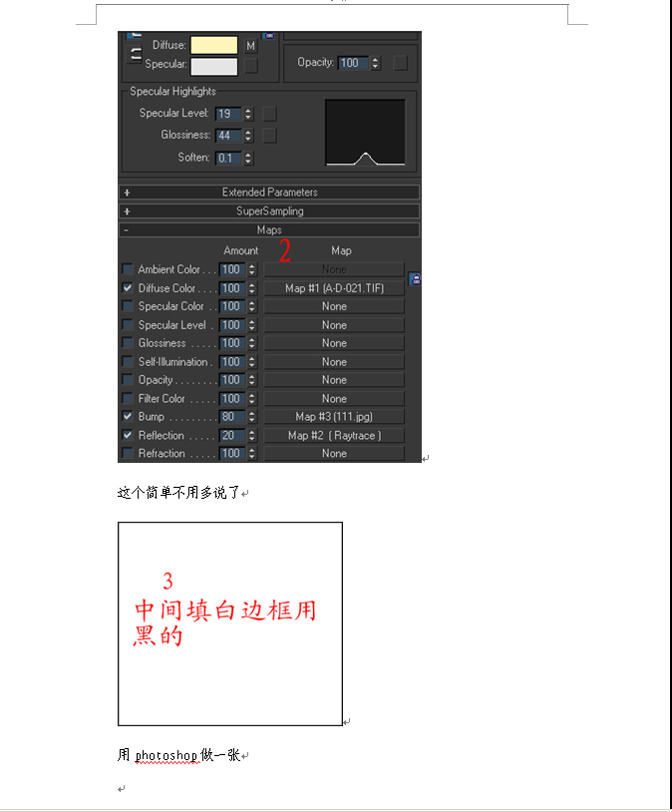
Task: Open Map #2 (Raytrace) reflection map button
Action: point(334,435)
